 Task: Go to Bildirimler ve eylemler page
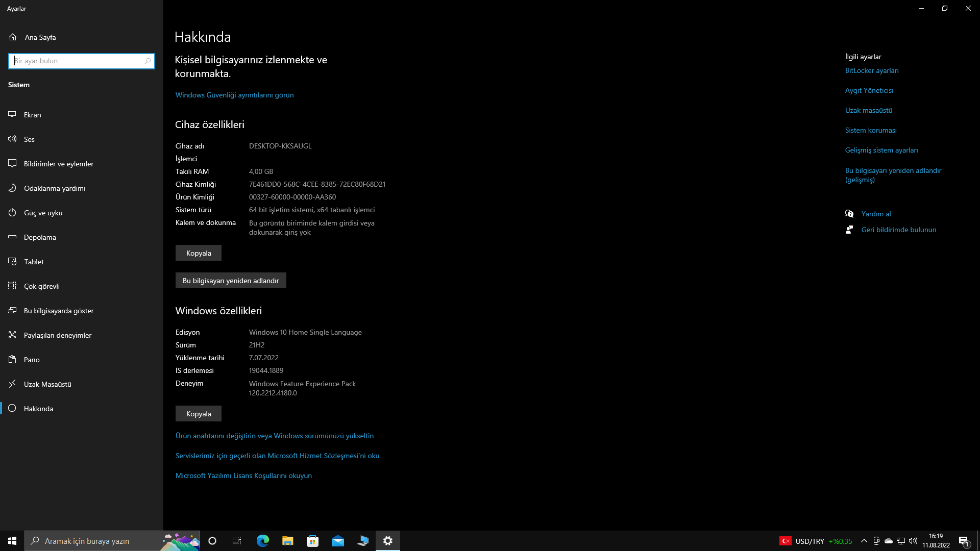(x=59, y=164)
